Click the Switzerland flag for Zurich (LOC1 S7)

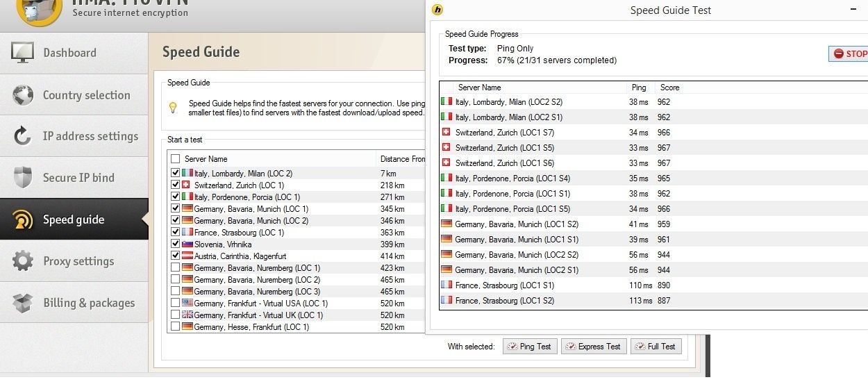tap(446, 132)
